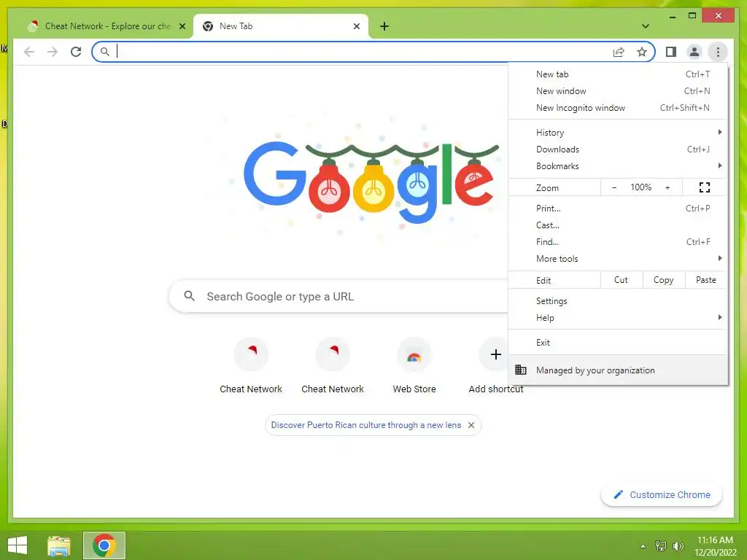
Task: Switch to the Cheat Network tab
Action: coord(107,26)
